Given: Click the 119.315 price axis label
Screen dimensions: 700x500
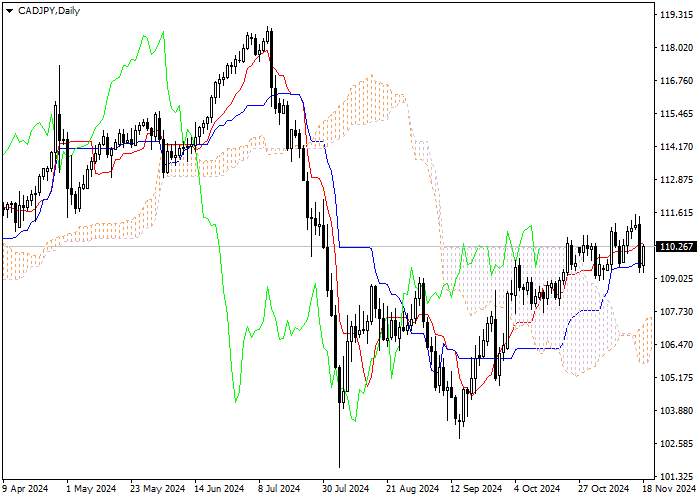Looking at the screenshot, I should [676, 15].
